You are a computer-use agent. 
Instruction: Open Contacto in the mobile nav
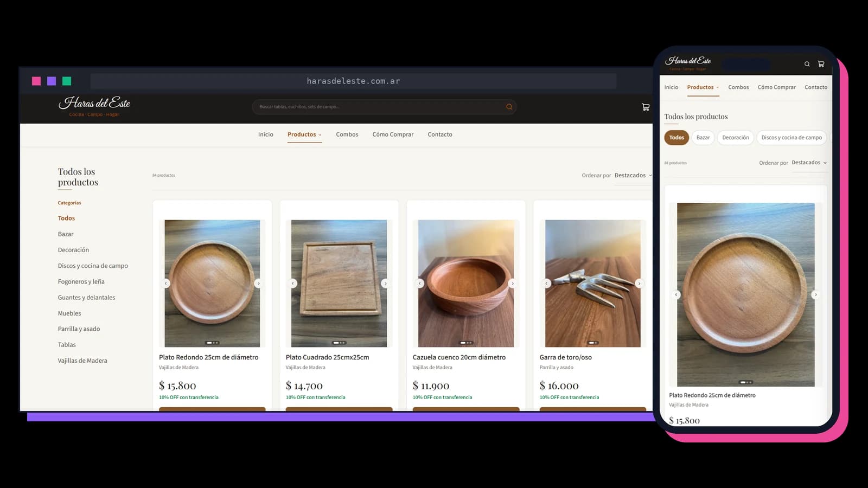click(x=816, y=87)
